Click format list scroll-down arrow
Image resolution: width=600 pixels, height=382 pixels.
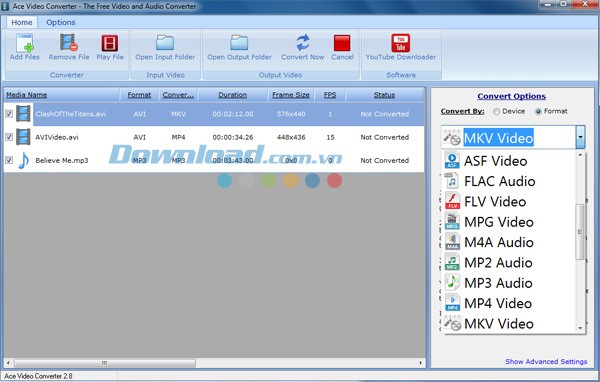[x=580, y=328]
